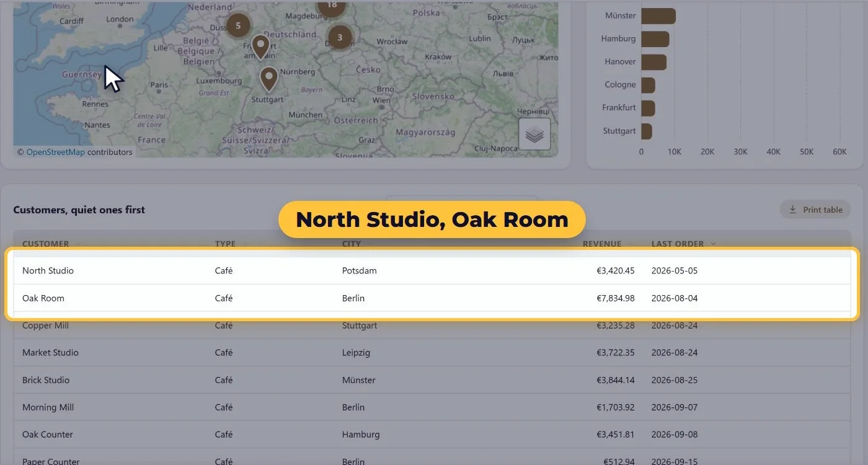Select the Copper Mill customer name
This screenshot has width=868, height=465.
45,325
